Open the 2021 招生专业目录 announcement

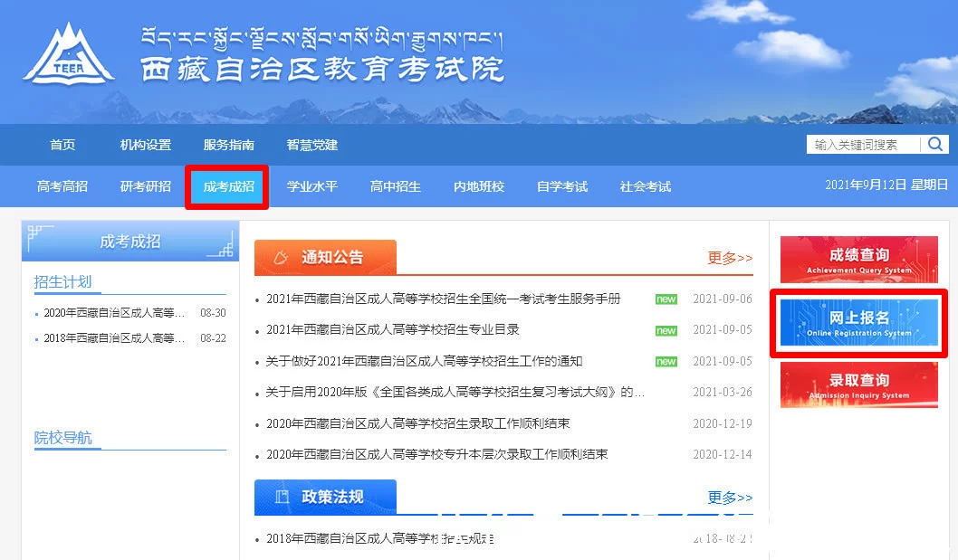pos(392,330)
